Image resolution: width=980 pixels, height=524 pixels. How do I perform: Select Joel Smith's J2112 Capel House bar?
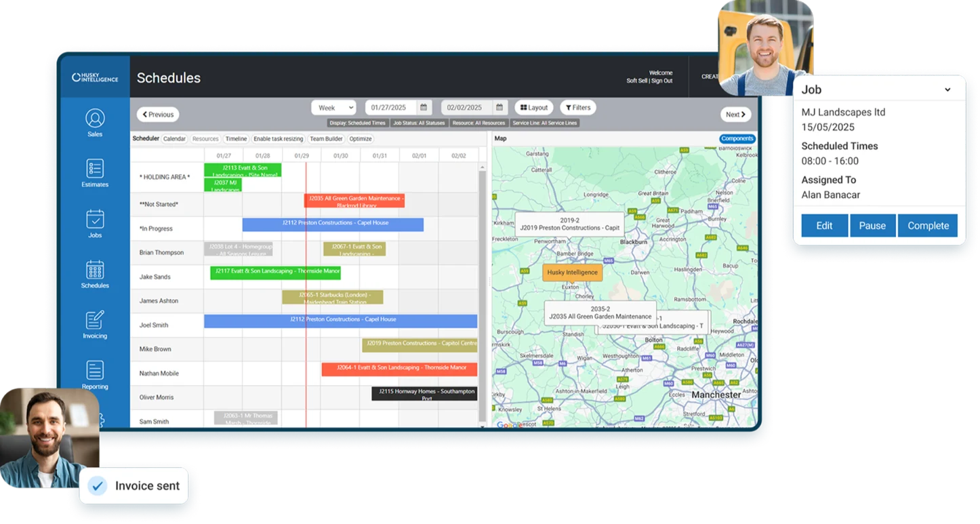point(340,321)
